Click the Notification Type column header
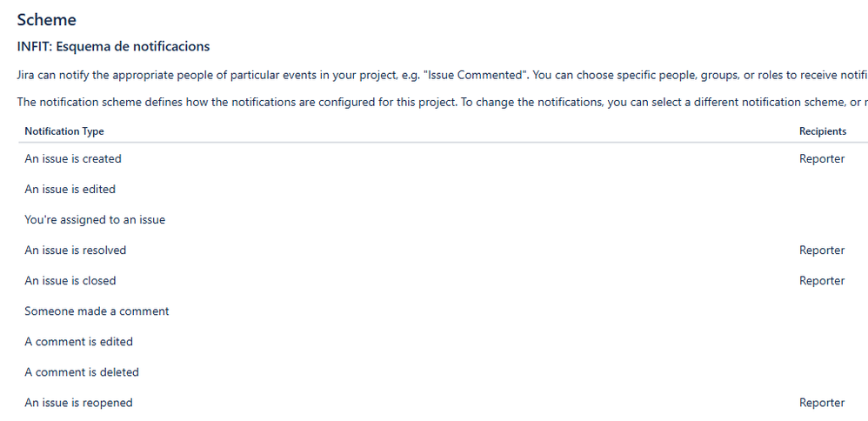Viewport: 868px width, 421px height. click(x=64, y=131)
